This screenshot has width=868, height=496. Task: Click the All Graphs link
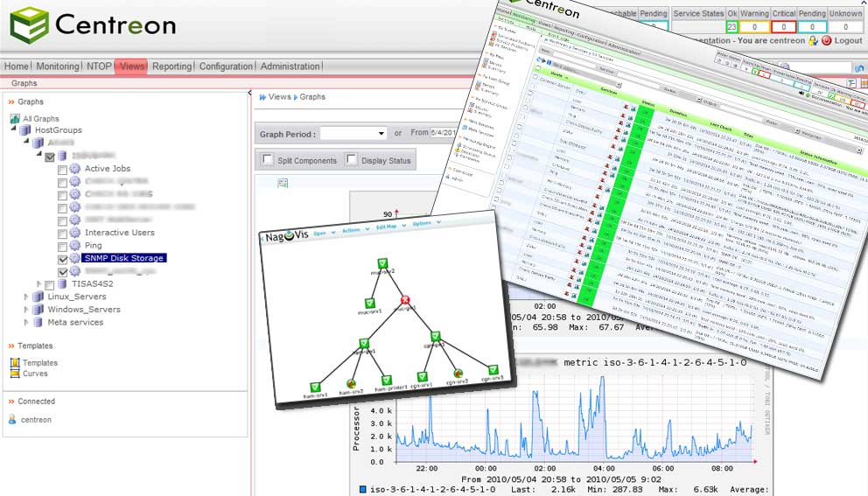40,118
